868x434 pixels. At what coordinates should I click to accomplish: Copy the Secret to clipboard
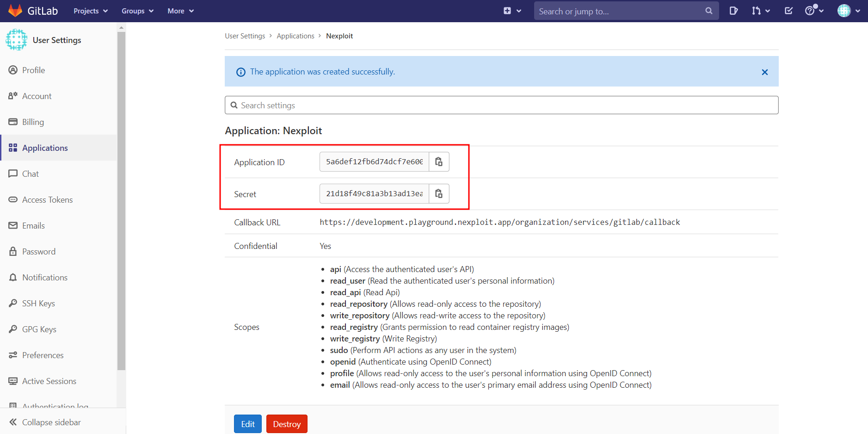coord(439,193)
